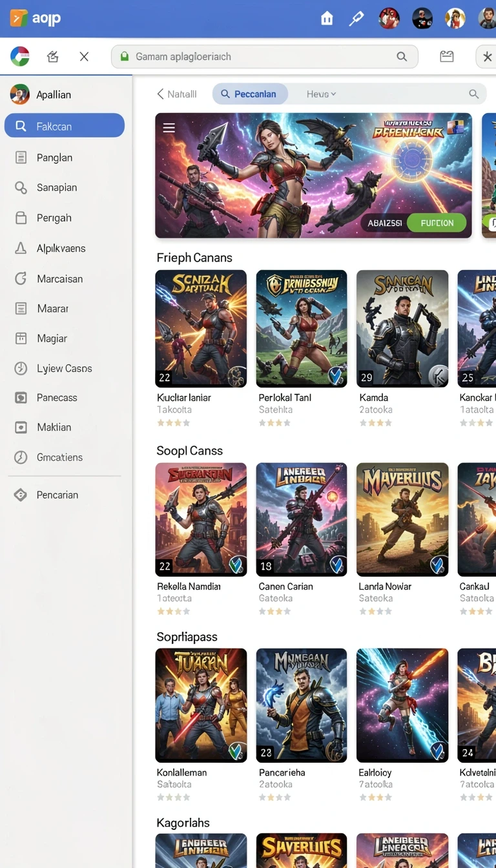496x868 pixels.
Task: Click verified badge on Konlalleman cover
Action: (x=236, y=751)
